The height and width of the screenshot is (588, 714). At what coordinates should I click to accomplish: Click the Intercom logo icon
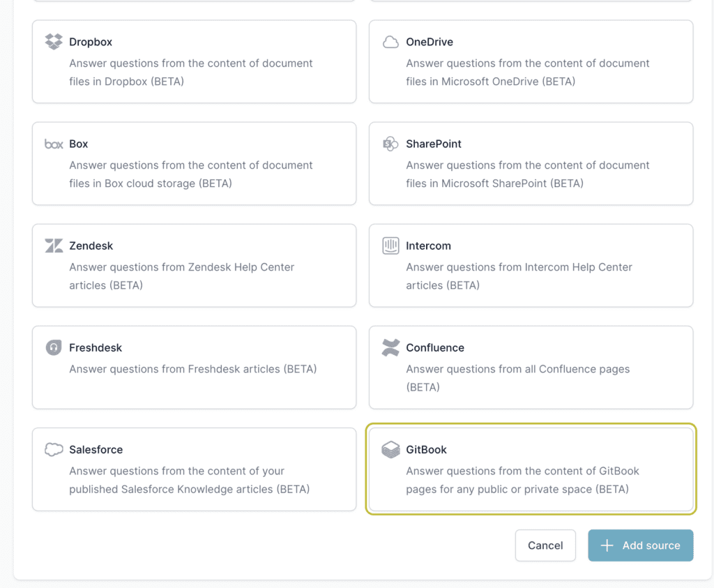click(x=390, y=246)
